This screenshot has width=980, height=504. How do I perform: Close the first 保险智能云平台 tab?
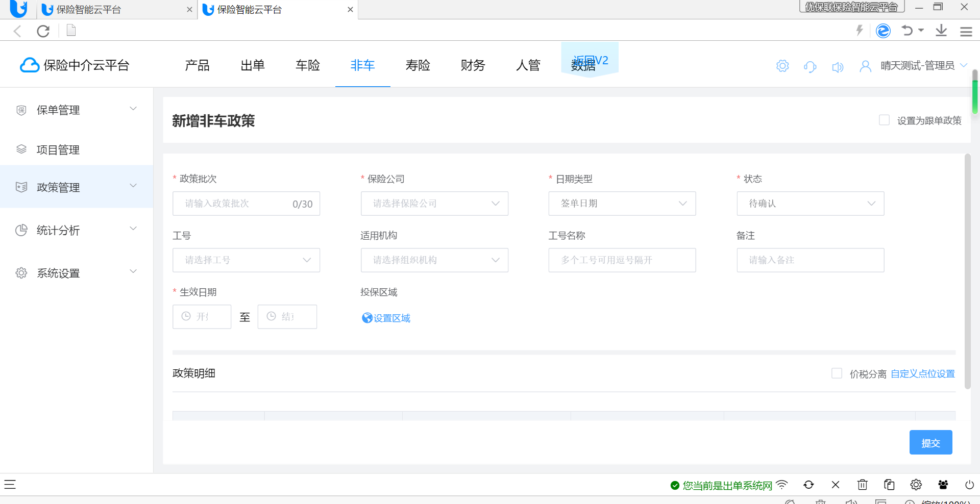coord(189,10)
